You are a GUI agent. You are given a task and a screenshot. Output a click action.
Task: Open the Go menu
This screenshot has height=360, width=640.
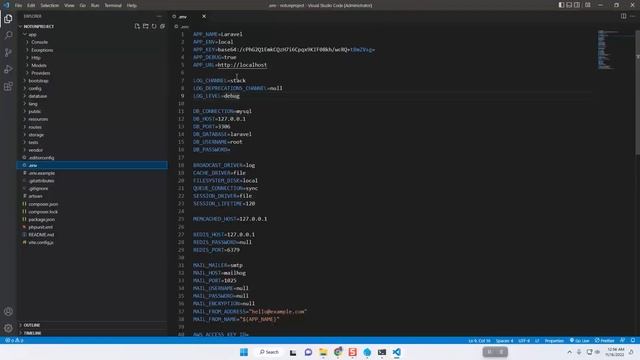(83, 5)
